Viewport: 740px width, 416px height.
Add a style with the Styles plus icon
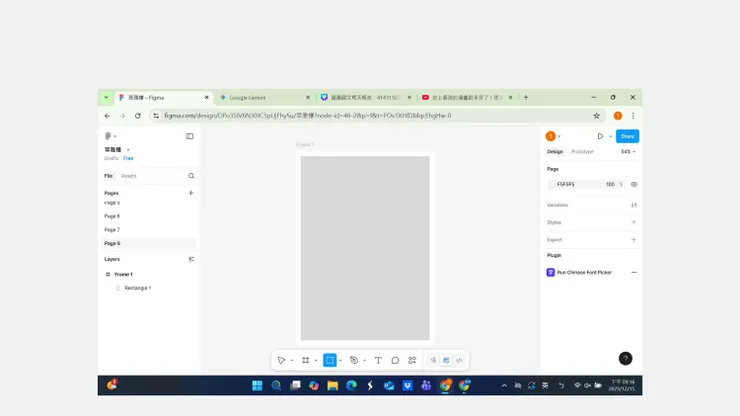pyautogui.click(x=634, y=222)
